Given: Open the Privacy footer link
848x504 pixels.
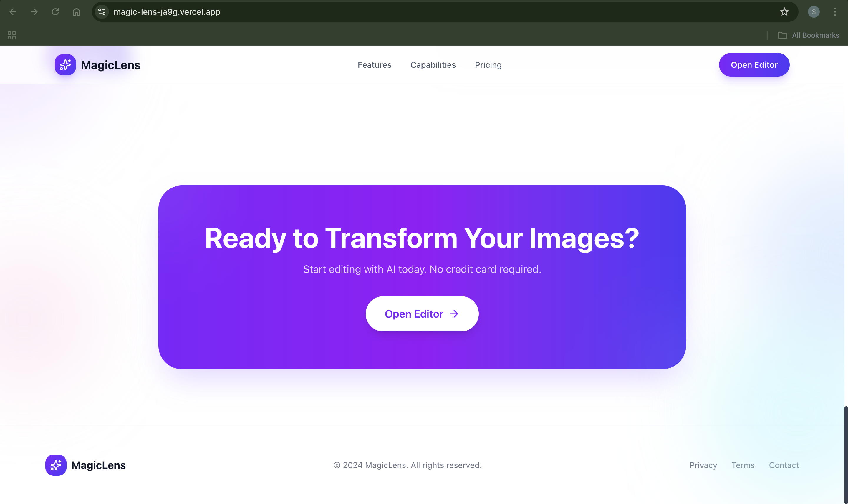Looking at the screenshot, I should (703, 465).
